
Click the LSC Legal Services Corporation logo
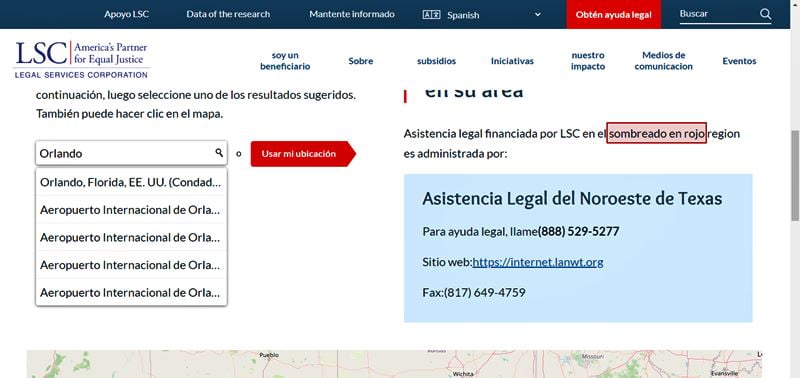[82, 60]
